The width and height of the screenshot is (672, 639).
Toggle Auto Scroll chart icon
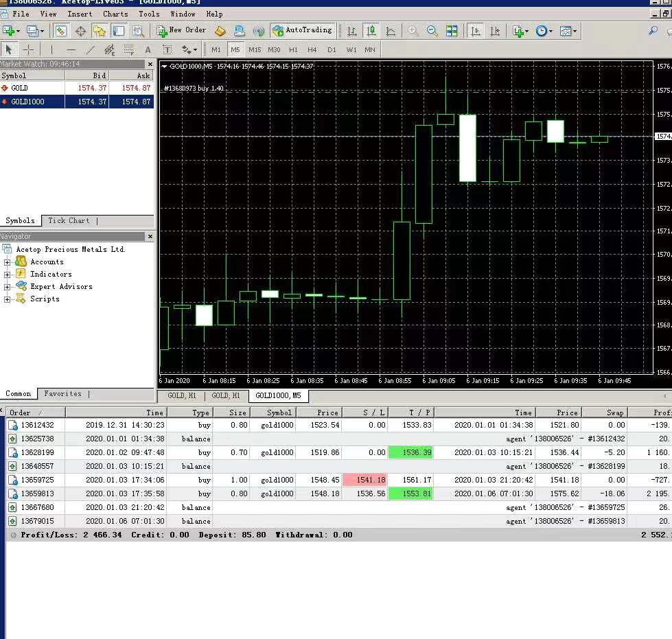pos(476,31)
